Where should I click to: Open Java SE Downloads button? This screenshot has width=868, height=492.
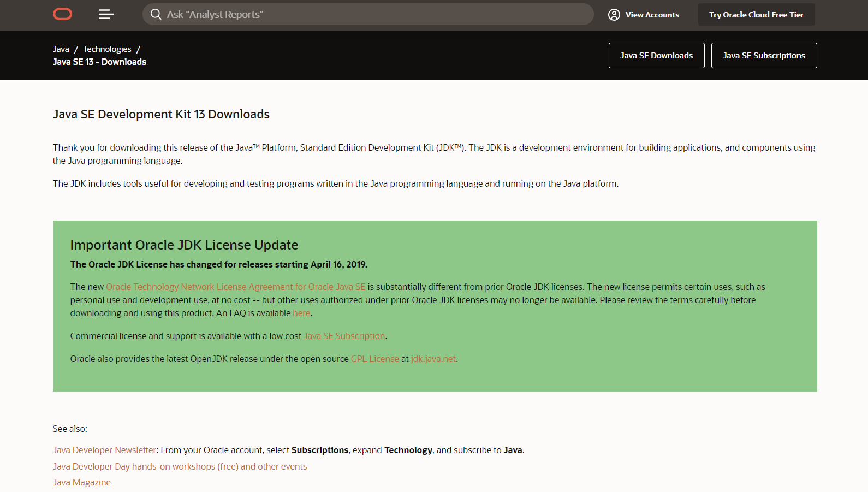[656, 56]
